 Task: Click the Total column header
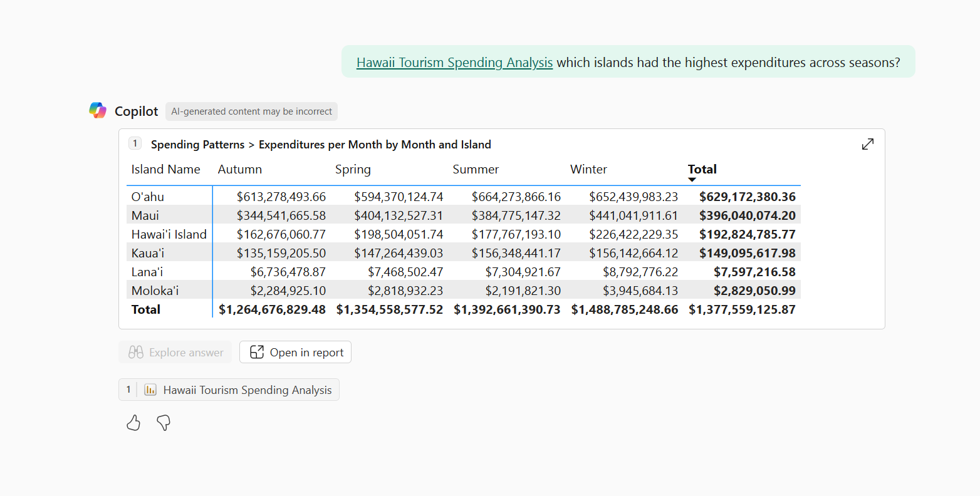tap(702, 169)
